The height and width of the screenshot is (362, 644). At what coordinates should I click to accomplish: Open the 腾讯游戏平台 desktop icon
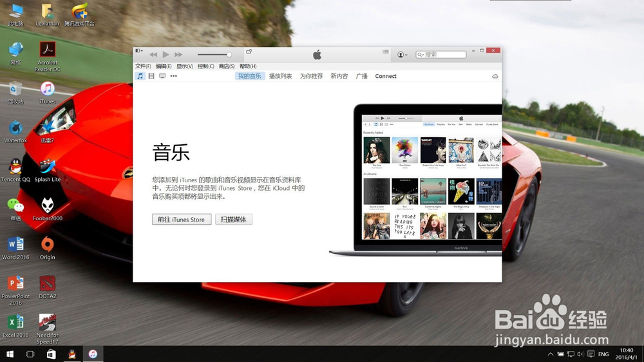pos(79,15)
